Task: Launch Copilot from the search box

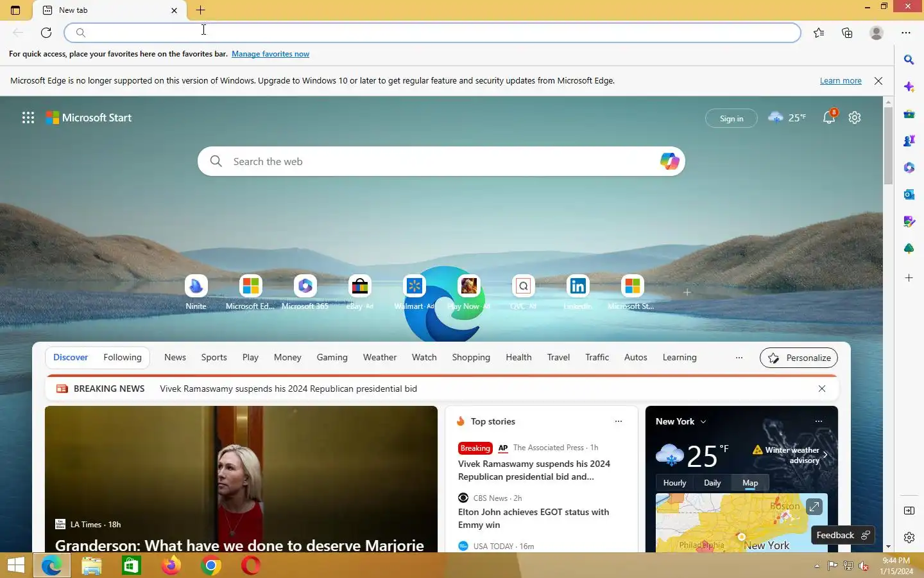Action: [669, 161]
